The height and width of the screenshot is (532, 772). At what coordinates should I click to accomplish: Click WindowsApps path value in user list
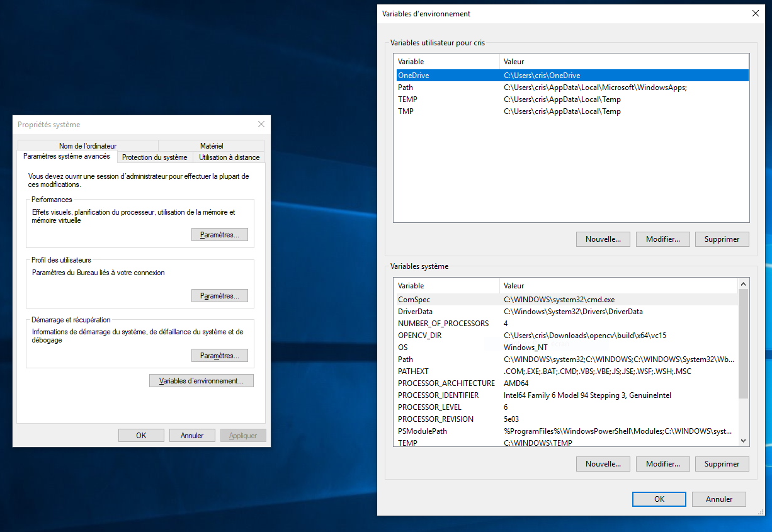pyautogui.click(x=595, y=88)
